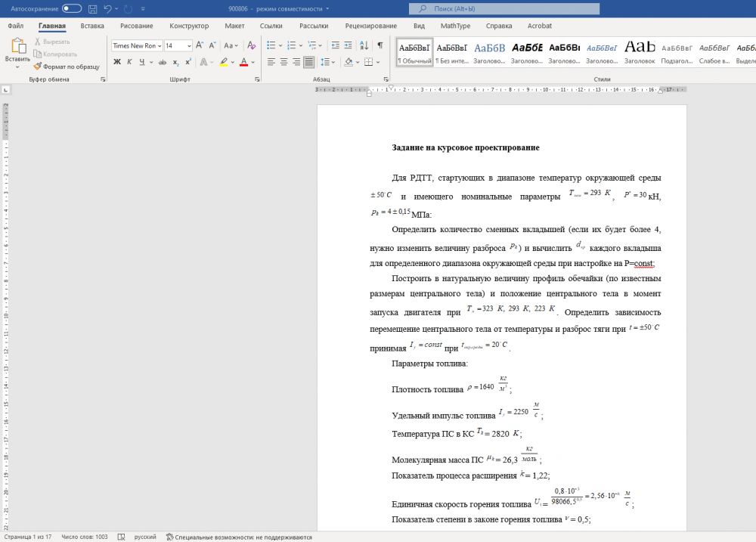Viewport: 756px width, 542px height.
Task: Toggle the Автосохранение switch
Action: coord(72,8)
